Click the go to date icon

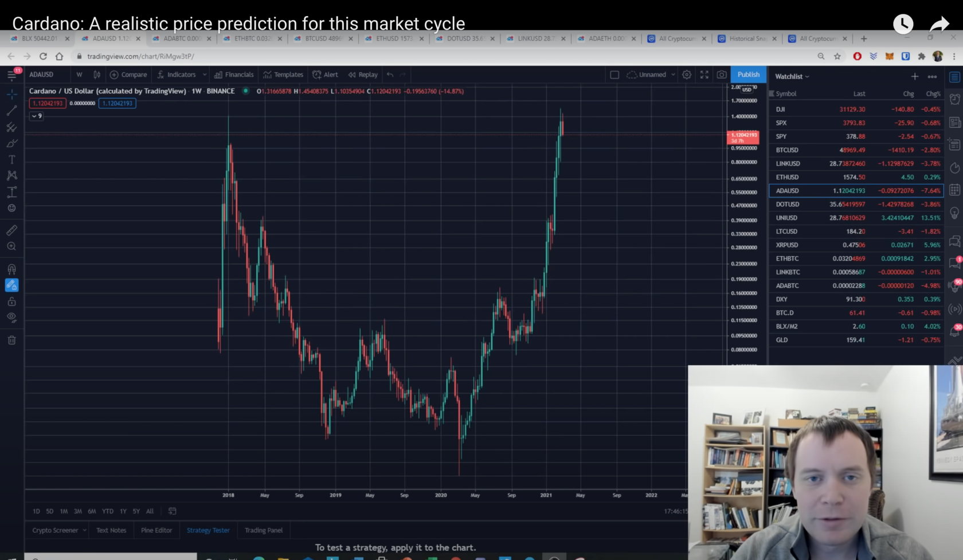click(x=172, y=511)
